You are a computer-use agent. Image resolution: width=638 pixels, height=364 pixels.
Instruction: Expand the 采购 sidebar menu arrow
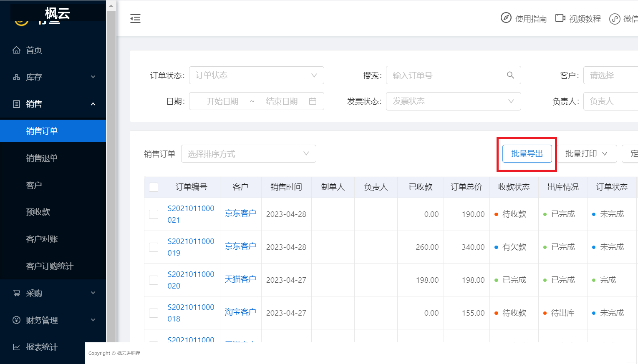tap(93, 293)
